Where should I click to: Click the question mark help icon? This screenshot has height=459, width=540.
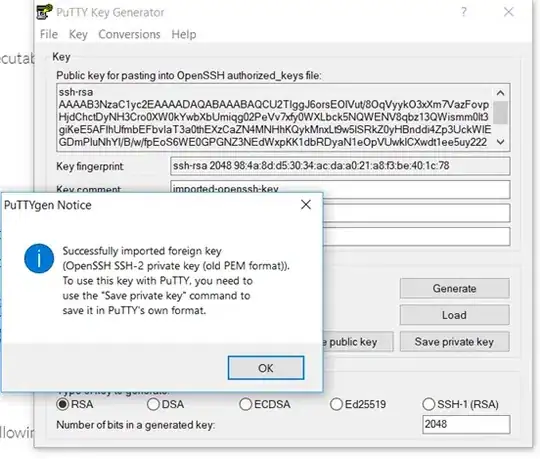[464, 12]
